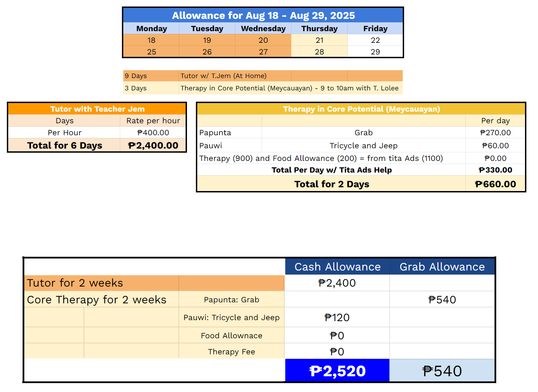Select the 'Tutor with Teacher Jem' table header
The image size is (538, 392).
click(97, 109)
